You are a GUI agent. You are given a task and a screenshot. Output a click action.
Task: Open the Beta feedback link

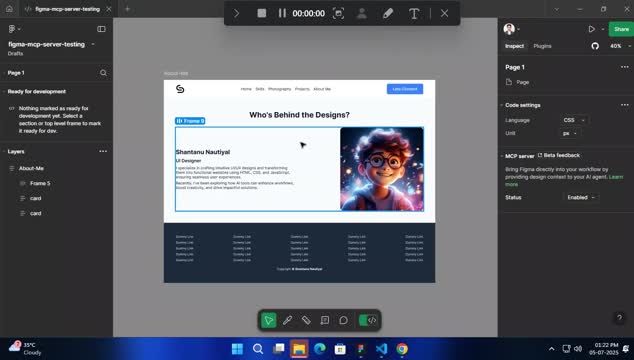(x=558, y=155)
